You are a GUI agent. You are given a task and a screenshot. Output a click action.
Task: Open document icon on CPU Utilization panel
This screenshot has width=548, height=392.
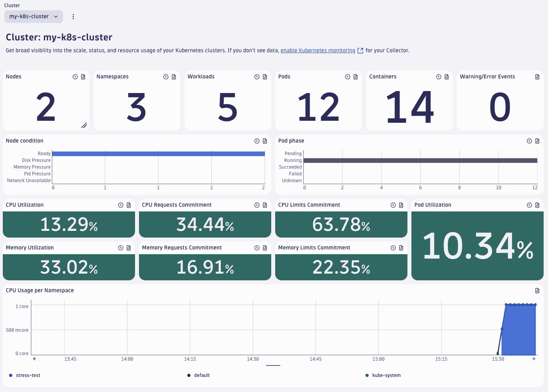(x=129, y=205)
